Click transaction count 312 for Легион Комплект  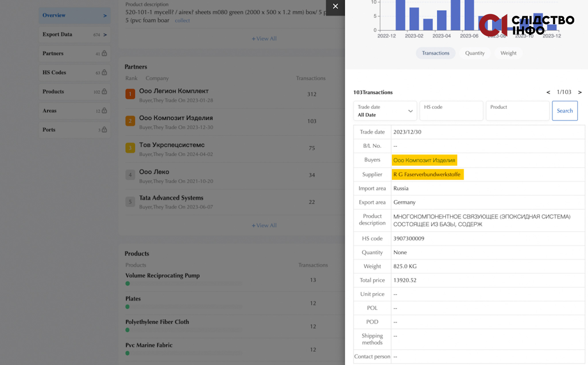coord(312,94)
